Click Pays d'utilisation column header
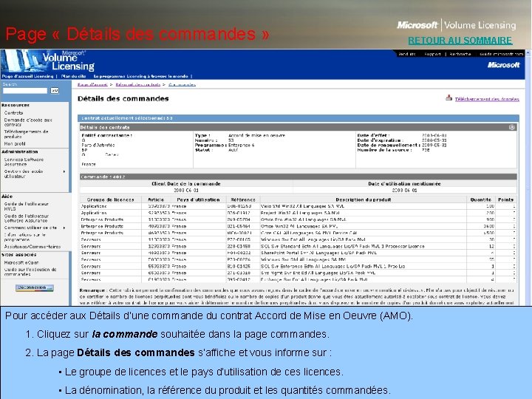The image size is (532, 399). point(198,199)
